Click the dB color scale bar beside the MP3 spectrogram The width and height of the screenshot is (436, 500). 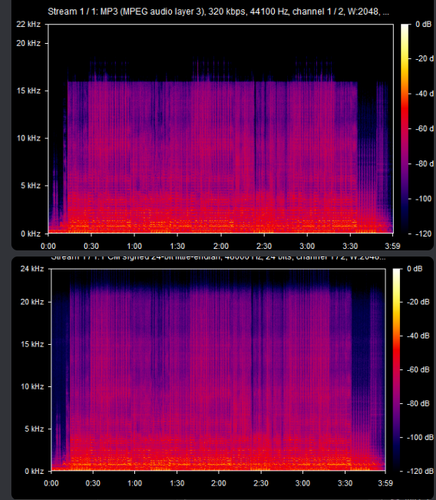[x=404, y=129]
